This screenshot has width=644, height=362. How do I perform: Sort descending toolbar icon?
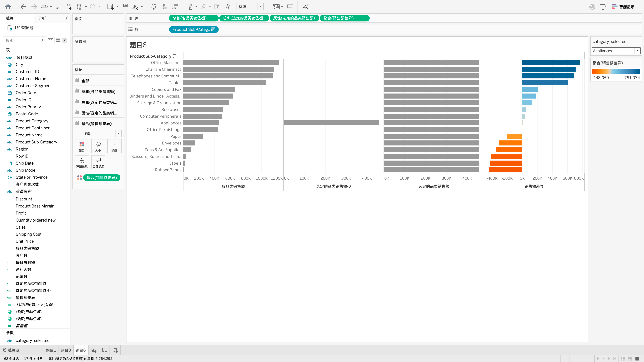click(x=175, y=7)
